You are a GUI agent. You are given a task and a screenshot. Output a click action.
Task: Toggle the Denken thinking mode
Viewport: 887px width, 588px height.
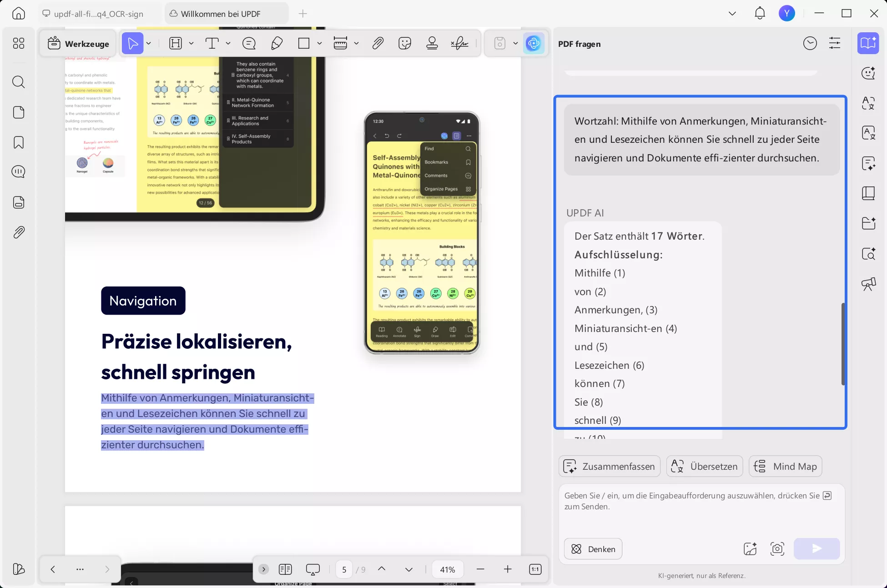pos(593,549)
